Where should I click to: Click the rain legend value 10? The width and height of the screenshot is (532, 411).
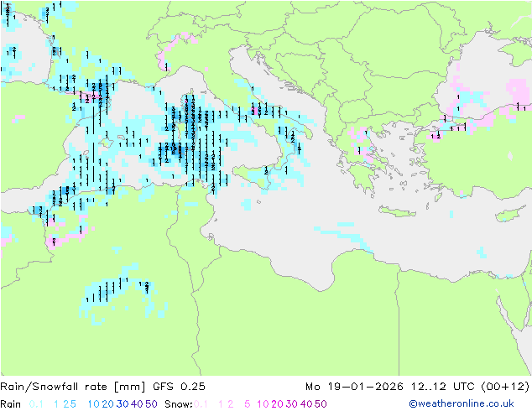[x=94, y=404]
